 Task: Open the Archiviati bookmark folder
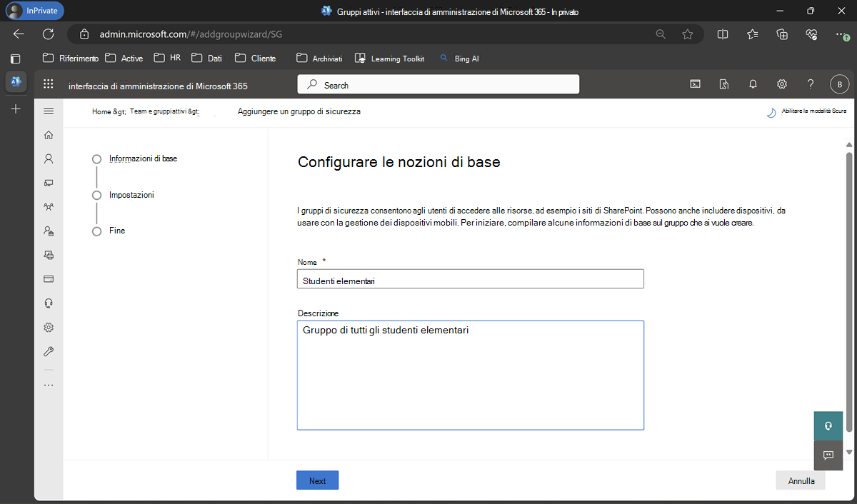pos(320,59)
